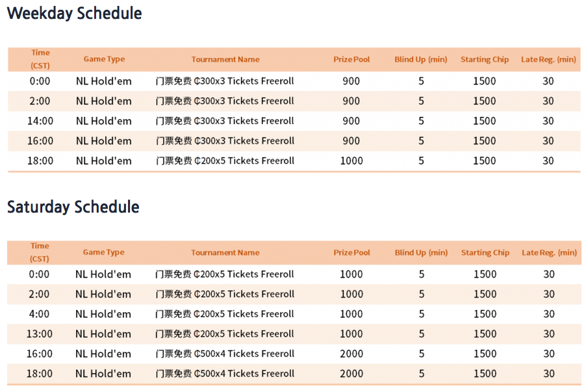Click the Weekday Schedule heading
Image resolution: width=588 pixels, height=390 pixels.
coord(74,14)
